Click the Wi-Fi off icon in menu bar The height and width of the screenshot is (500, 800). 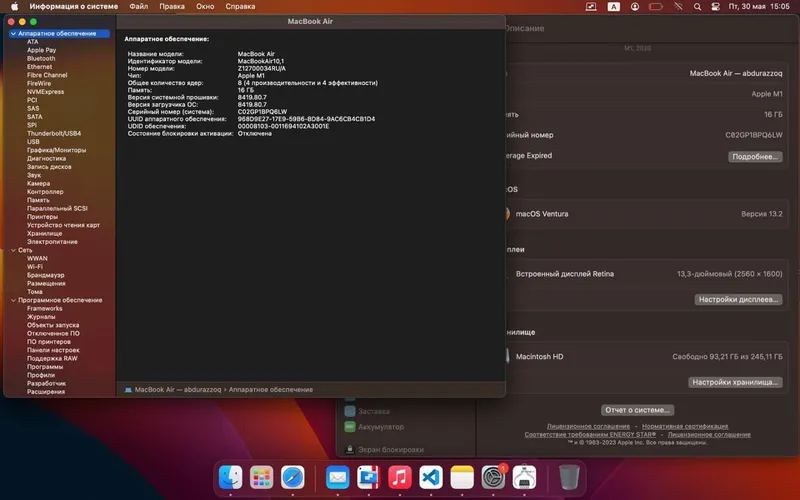point(678,7)
